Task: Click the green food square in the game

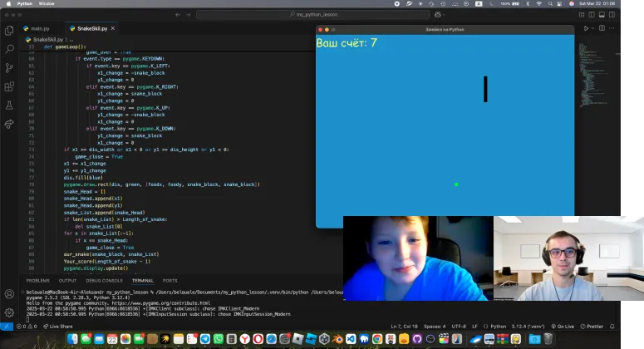Action: tap(456, 184)
